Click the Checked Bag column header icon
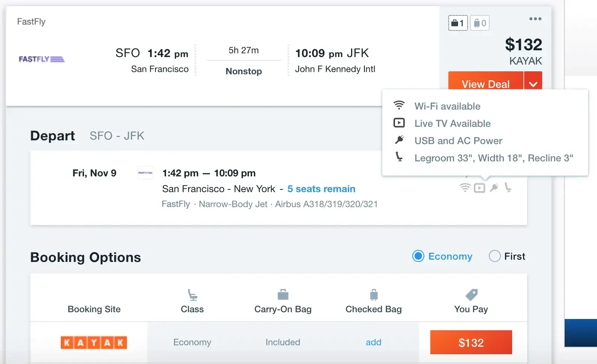597x364 pixels. pos(374,295)
